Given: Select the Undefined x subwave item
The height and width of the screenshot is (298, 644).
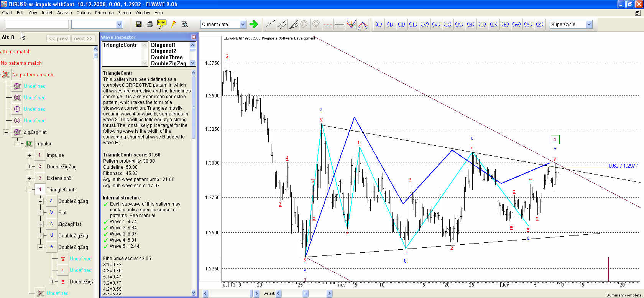Looking at the screenshot, I should click(x=80, y=270).
